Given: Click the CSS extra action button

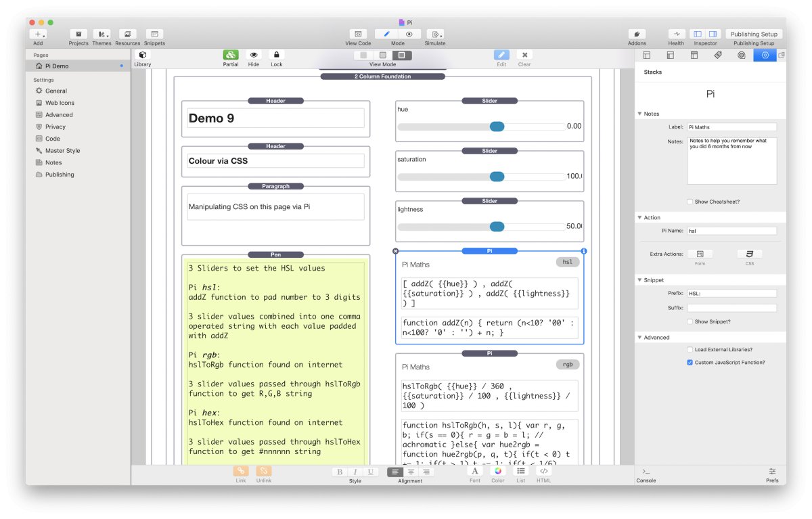Looking at the screenshot, I should (x=750, y=254).
